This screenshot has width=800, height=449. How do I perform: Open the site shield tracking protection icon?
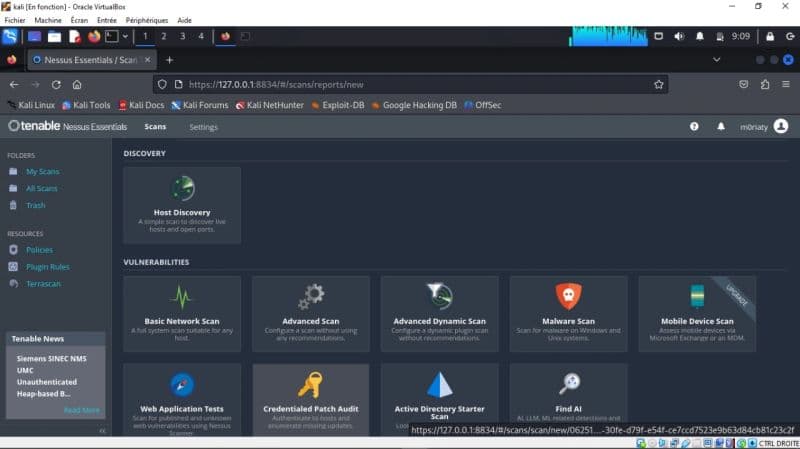click(x=162, y=85)
